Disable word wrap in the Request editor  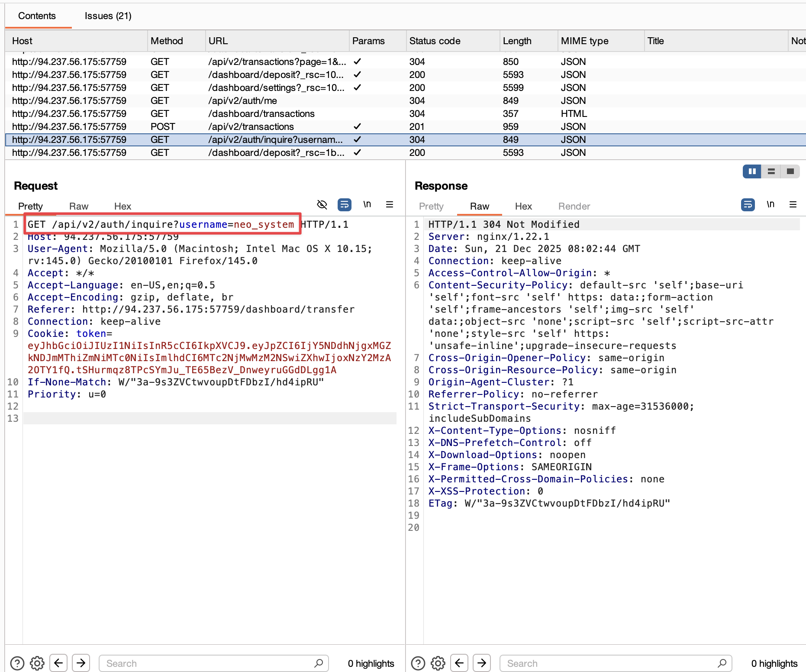345,204
